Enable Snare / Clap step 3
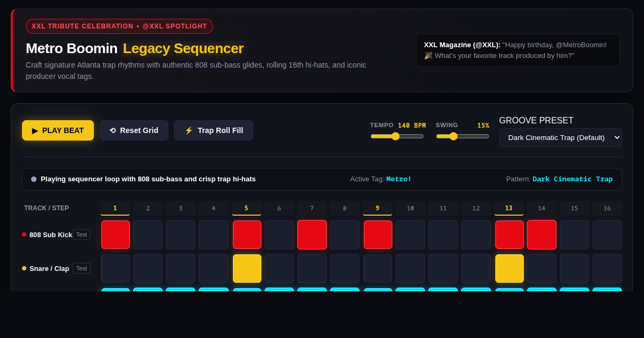The width and height of the screenshot is (644, 338). pos(180,268)
